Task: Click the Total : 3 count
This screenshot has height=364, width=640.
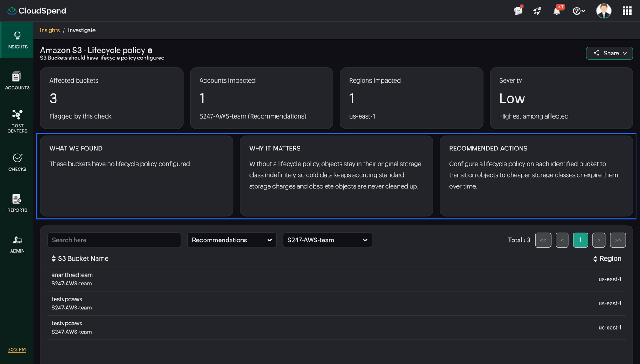Action: (519, 240)
